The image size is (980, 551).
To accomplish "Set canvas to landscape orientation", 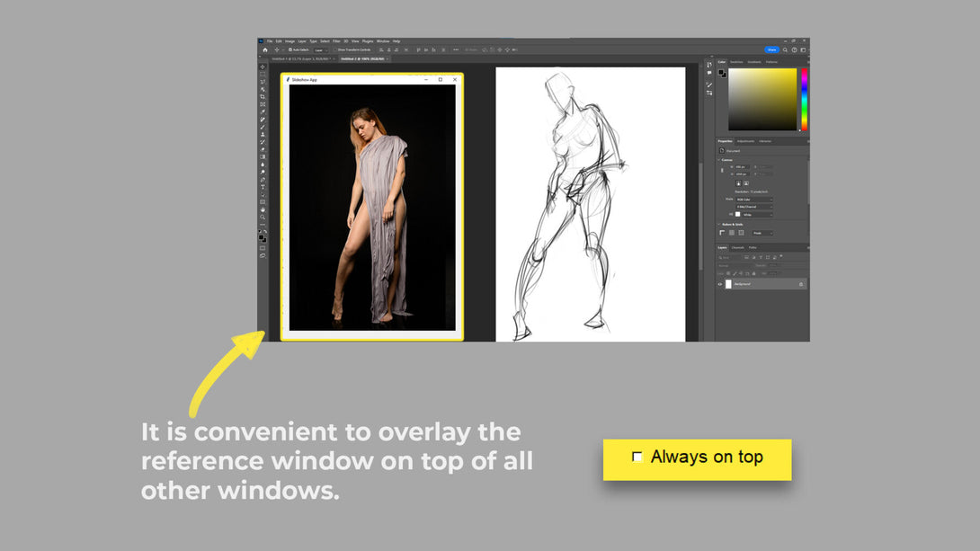I will 746,183.
